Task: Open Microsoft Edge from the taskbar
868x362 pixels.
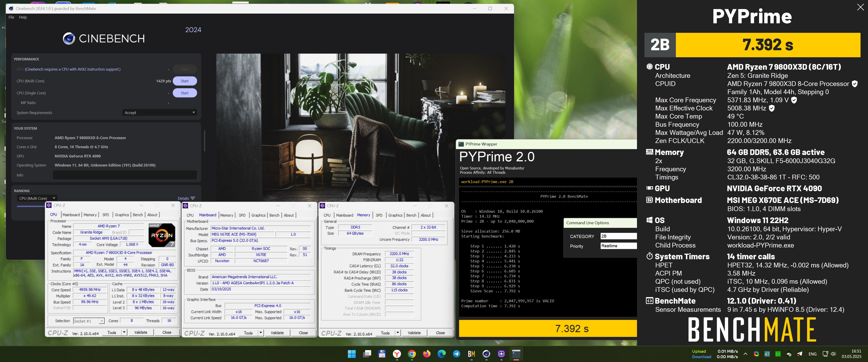Action: coord(441,354)
